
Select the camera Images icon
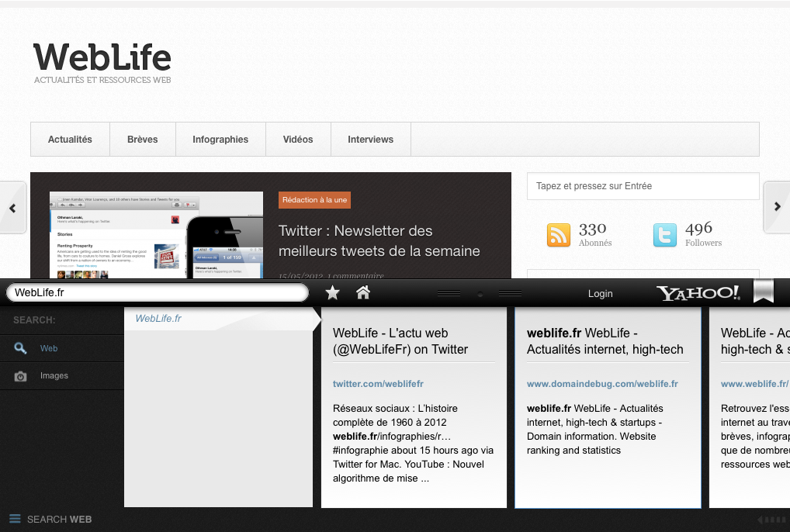click(20, 376)
